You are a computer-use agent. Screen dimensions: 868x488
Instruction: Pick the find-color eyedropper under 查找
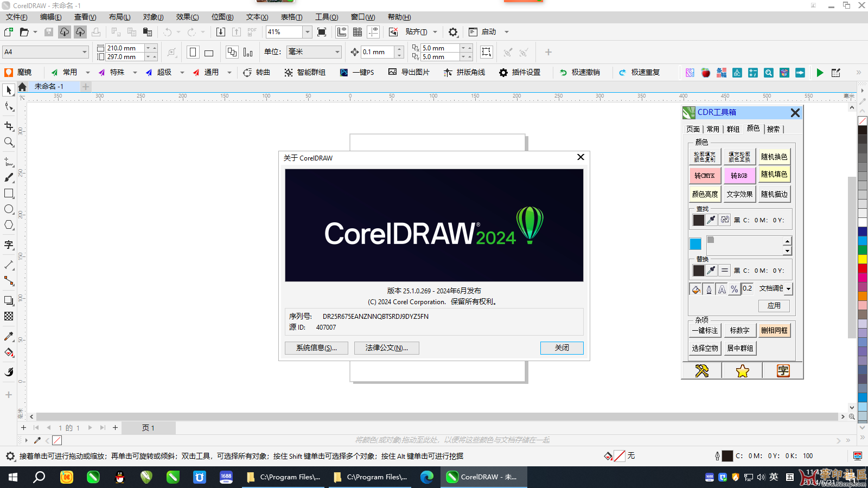coord(711,220)
